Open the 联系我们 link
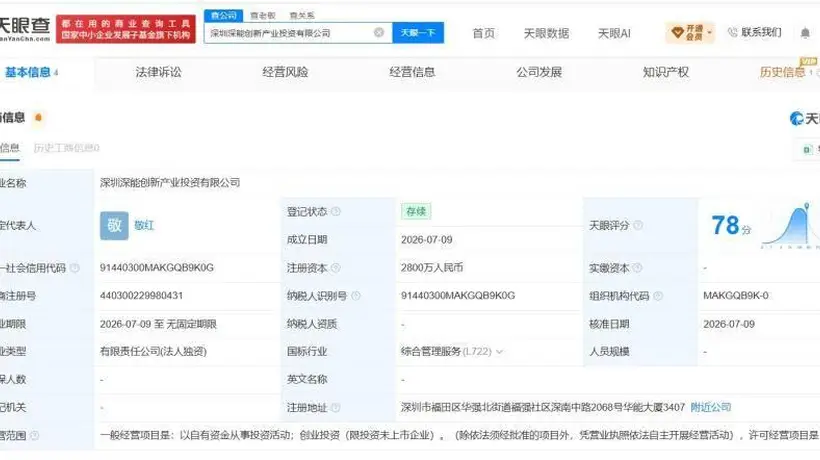The image size is (820, 460). tap(761, 32)
